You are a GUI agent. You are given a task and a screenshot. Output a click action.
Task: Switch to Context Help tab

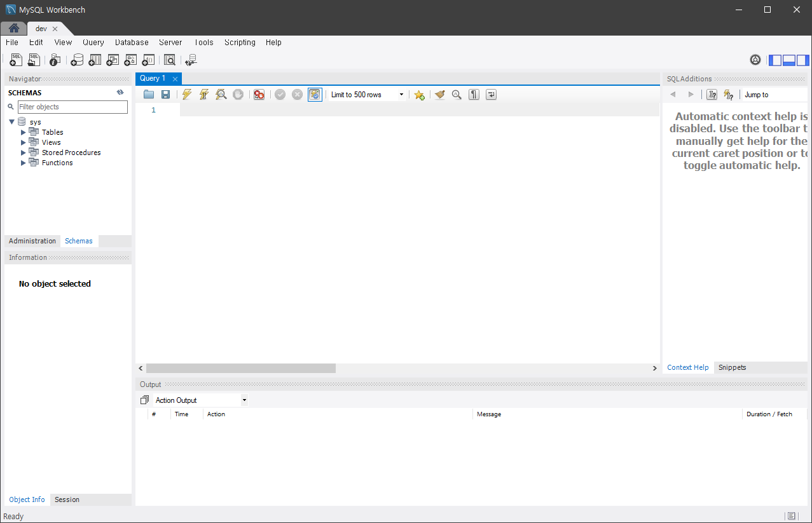[x=687, y=367]
